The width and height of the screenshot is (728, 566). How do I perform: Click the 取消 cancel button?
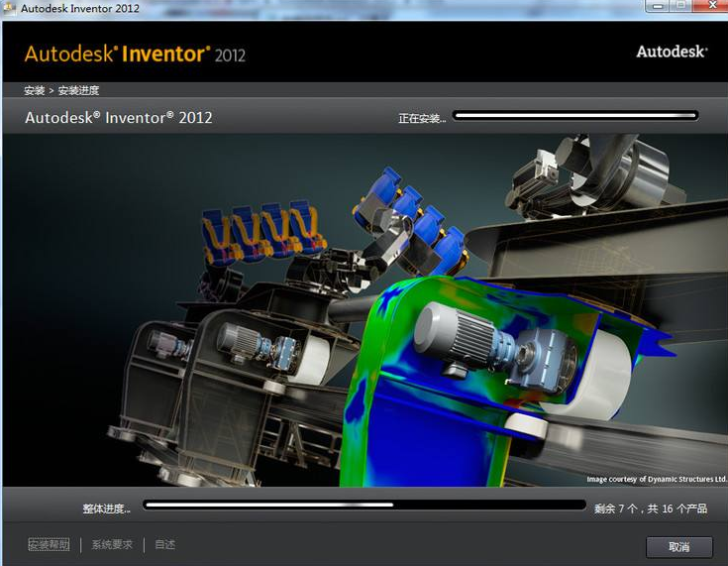(x=678, y=547)
